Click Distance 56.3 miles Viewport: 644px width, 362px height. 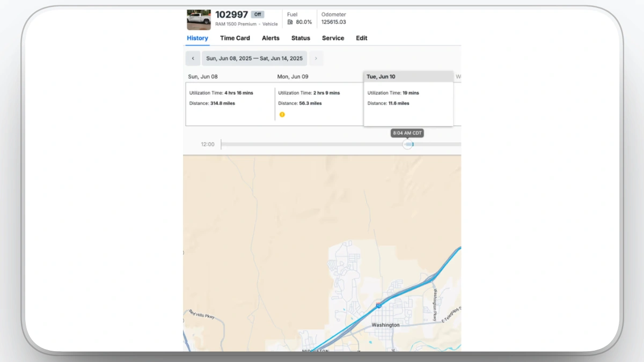pos(300,103)
